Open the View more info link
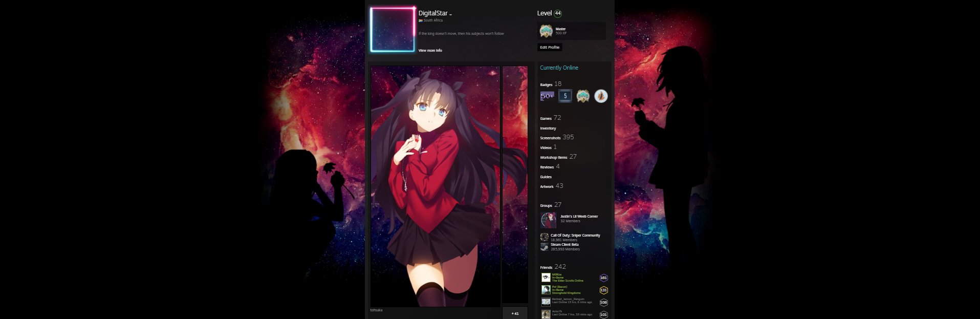Screen dimensions: 980x319 tap(430, 50)
